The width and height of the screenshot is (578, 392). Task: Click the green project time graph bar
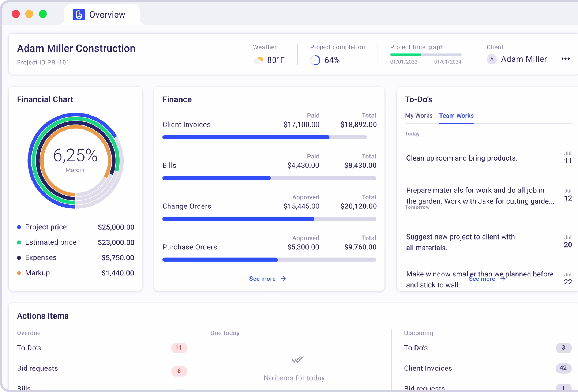coord(406,54)
